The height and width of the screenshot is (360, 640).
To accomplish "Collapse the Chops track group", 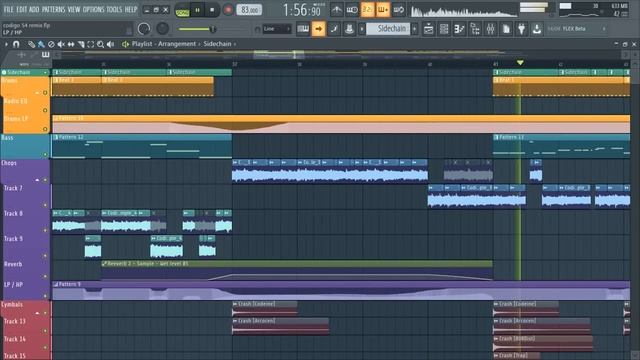I will pyautogui.click(x=37, y=180).
